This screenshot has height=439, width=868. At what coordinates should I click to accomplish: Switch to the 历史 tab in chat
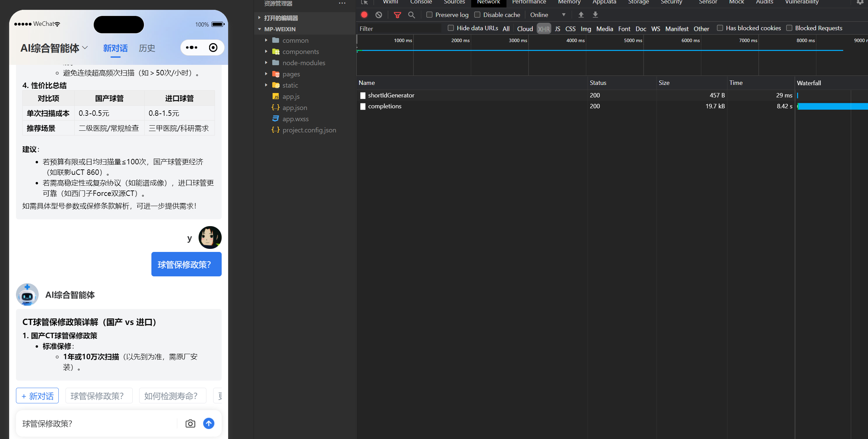point(147,48)
